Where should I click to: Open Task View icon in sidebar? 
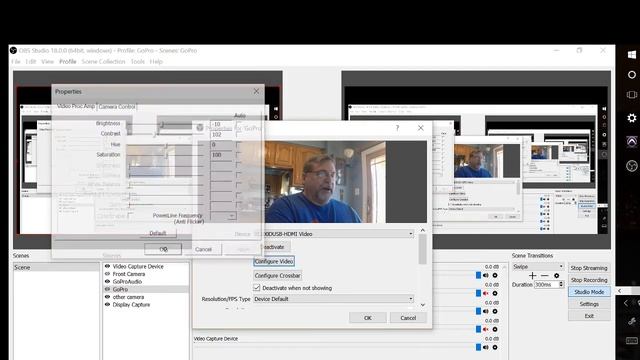click(631, 95)
